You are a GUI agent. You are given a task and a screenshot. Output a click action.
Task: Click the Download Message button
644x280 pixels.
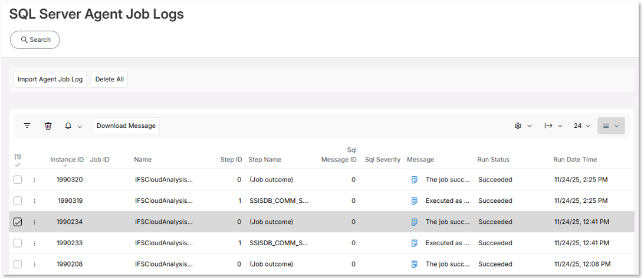coord(126,126)
